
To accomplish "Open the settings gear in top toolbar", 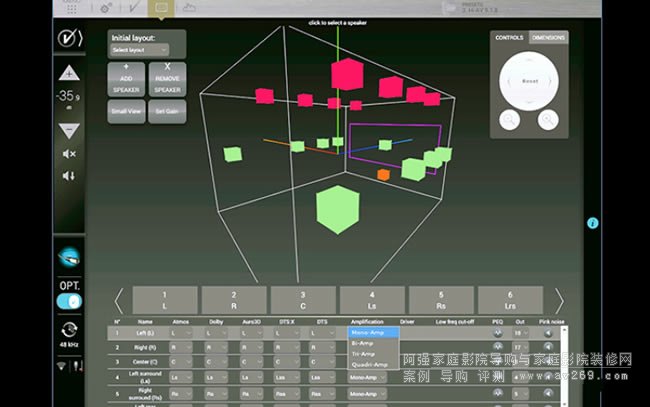I will point(106,8).
